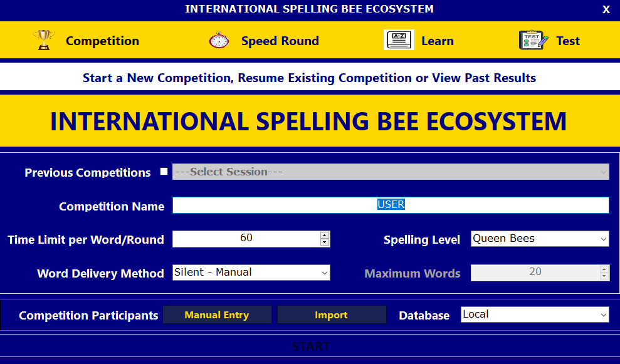Go to the Learn tab
Image resolution: width=620 pixels, height=364 pixels.
click(x=437, y=41)
